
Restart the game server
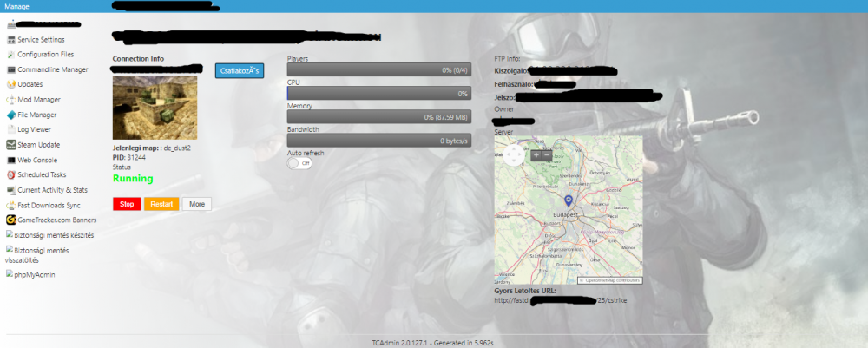coord(161,204)
